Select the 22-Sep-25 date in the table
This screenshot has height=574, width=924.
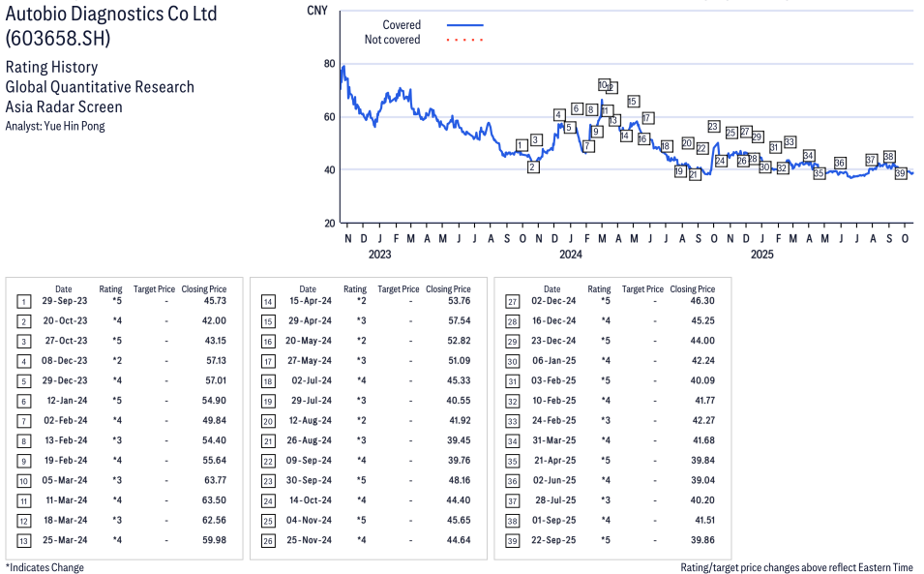coord(552,540)
